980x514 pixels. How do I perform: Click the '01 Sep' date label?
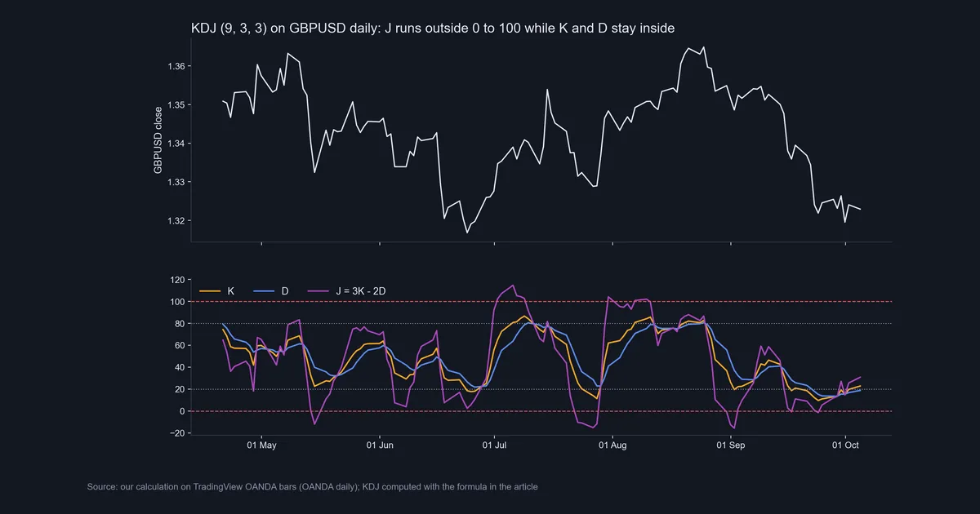pos(730,445)
